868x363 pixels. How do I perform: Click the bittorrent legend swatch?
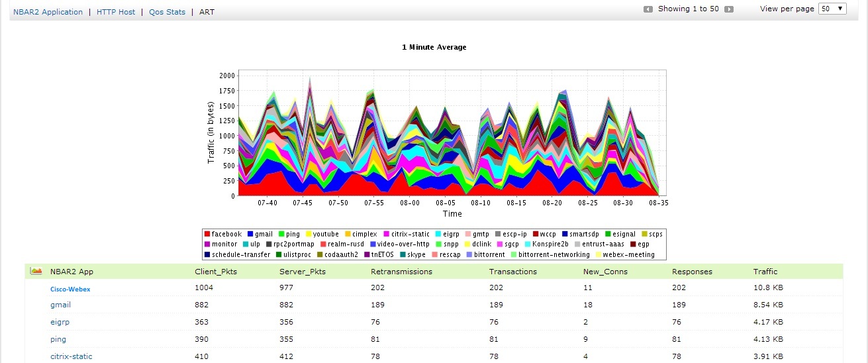[469, 254]
